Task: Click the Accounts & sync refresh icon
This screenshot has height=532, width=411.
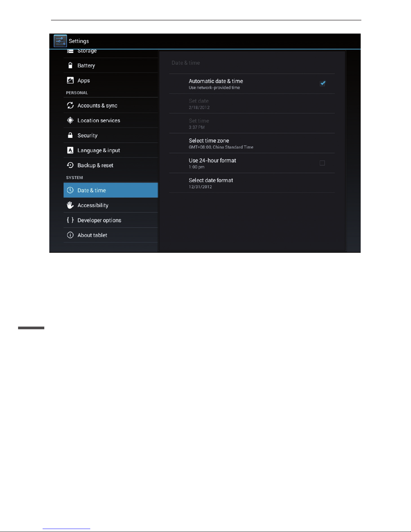Action: click(70, 105)
